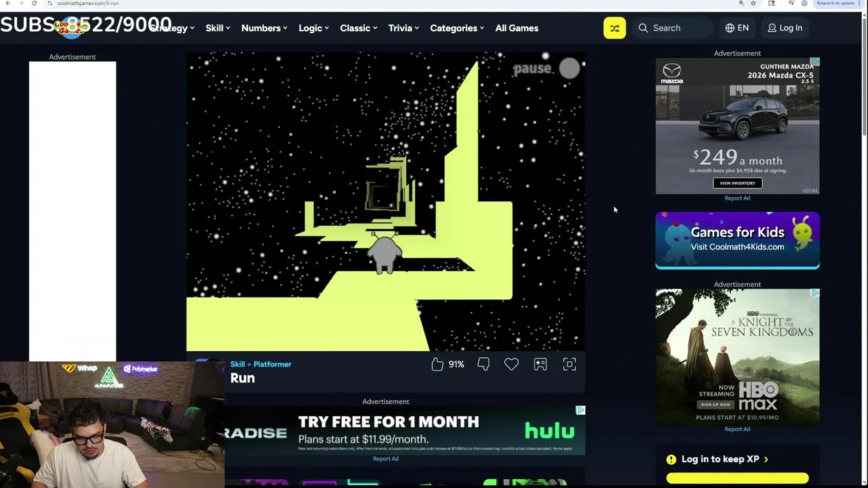Click the Knight of Seven Kingdoms ad

pyautogui.click(x=737, y=357)
